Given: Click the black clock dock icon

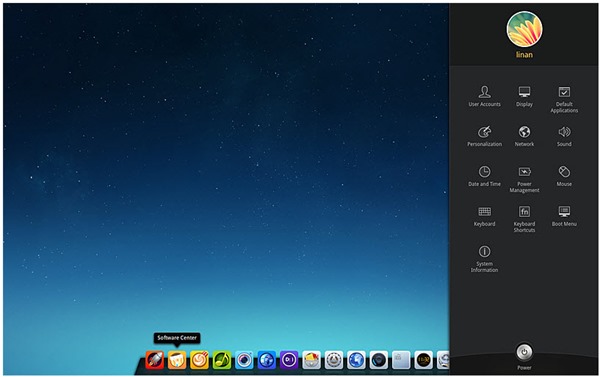Looking at the screenshot, I should click(424, 360).
